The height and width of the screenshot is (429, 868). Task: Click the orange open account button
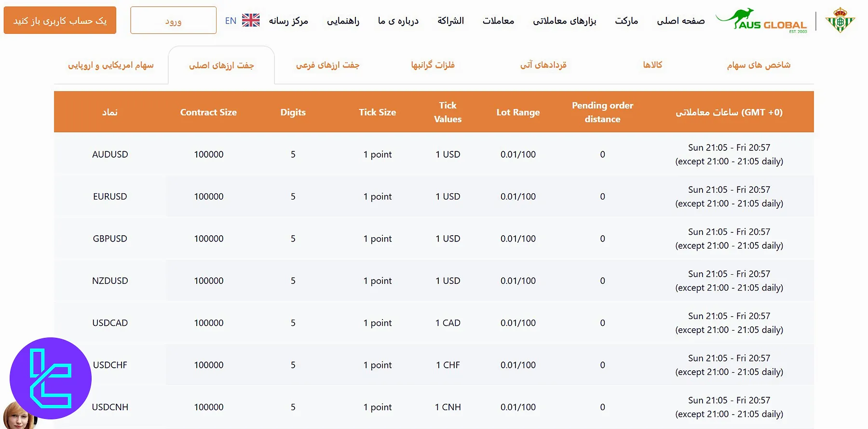tap(60, 20)
